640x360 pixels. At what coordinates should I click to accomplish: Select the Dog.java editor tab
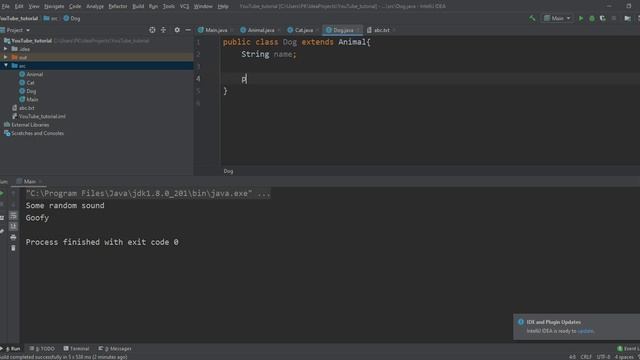pos(342,30)
